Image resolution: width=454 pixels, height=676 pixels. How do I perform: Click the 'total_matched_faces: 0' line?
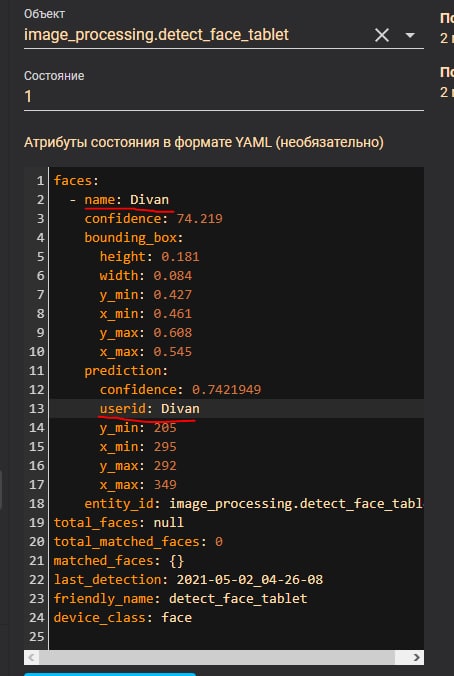pos(138,541)
